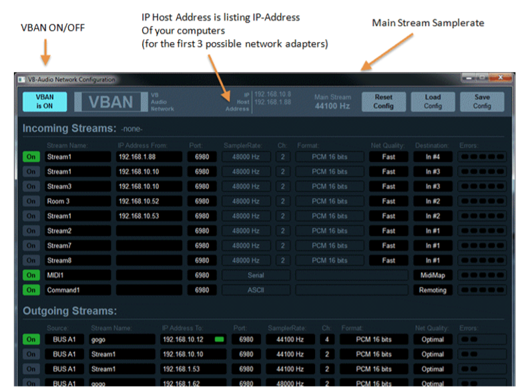Open Optimal net quality for 192.168.1.53

pos(433,369)
